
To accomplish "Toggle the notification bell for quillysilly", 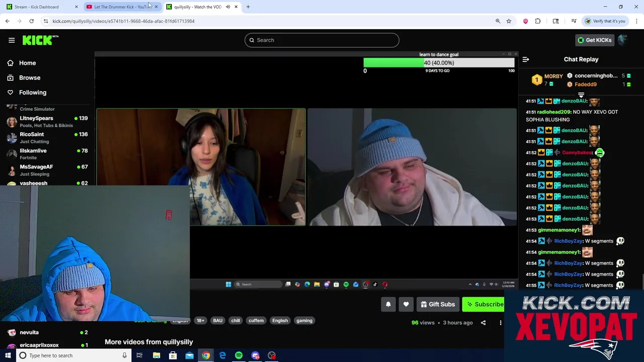I will (388, 304).
